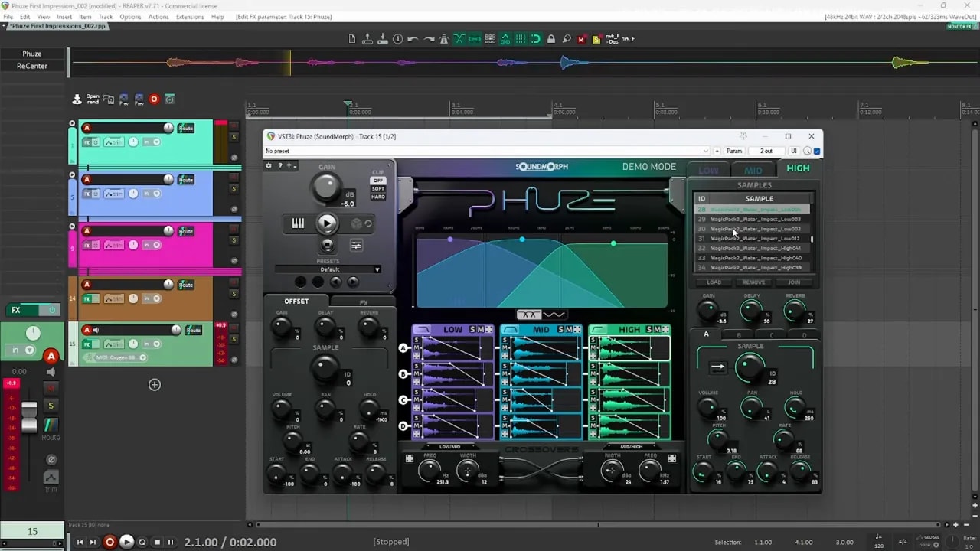Click the randomize dice icon in Phuze
The width and height of the screenshot is (980, 551).
pos(356,223)
